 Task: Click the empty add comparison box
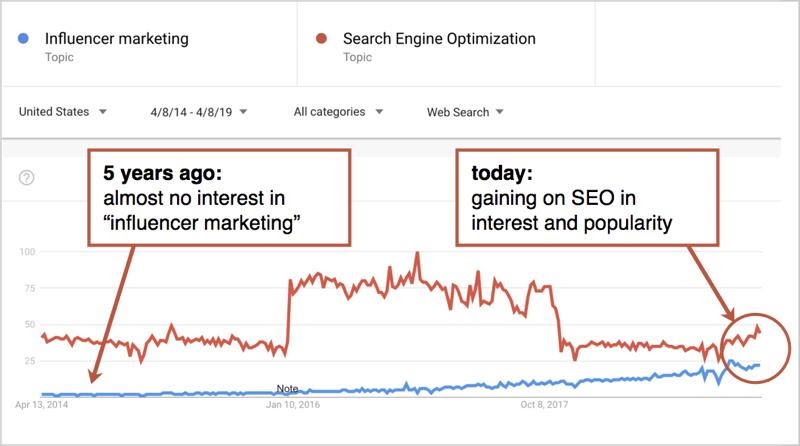688,44
